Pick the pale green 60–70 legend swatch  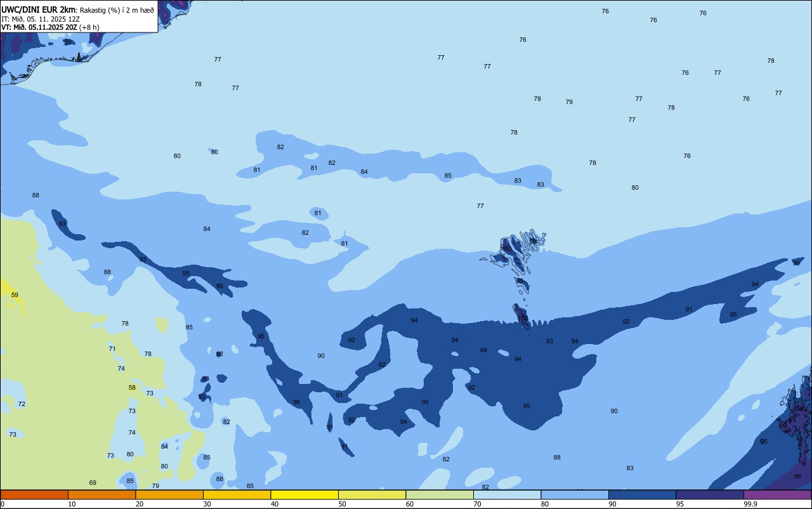pyautogui.click(x=440, y=494)
